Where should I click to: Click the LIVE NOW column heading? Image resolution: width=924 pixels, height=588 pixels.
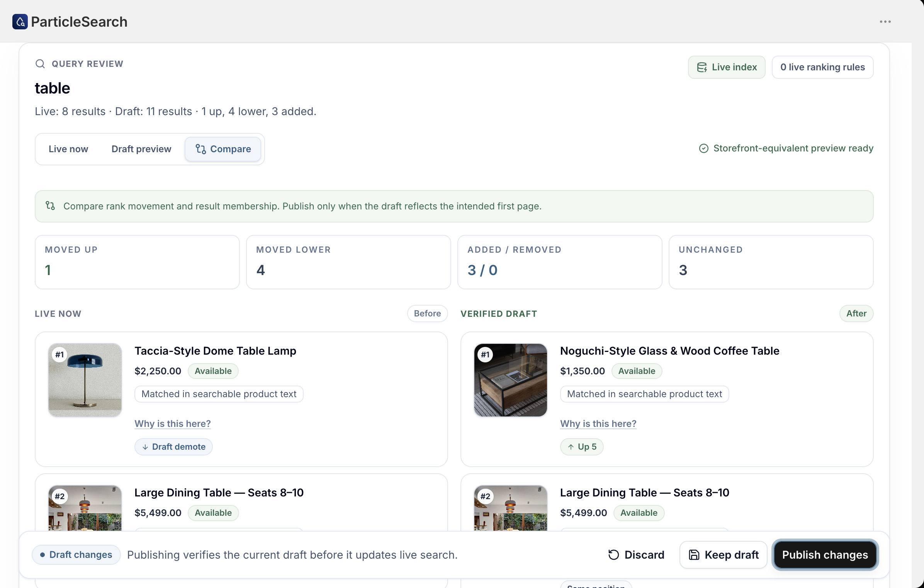(58, 314)
